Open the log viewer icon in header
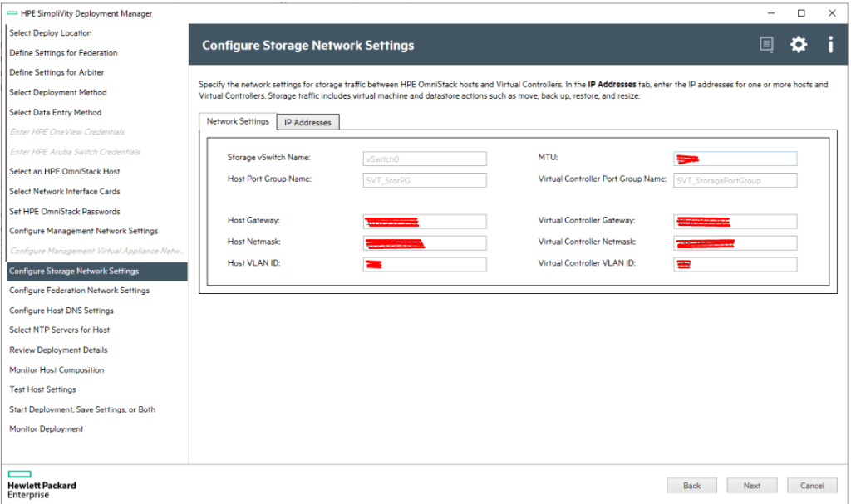Image resolution: width=851 pixels, height=504 pixels. point(766,45)
